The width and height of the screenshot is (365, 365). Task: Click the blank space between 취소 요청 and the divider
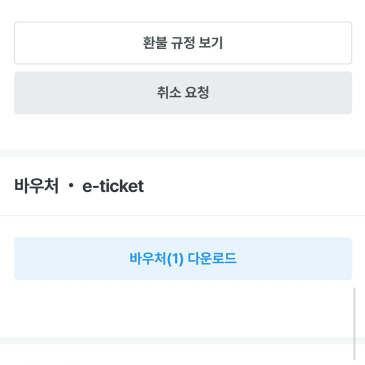[x=182, y=132]
